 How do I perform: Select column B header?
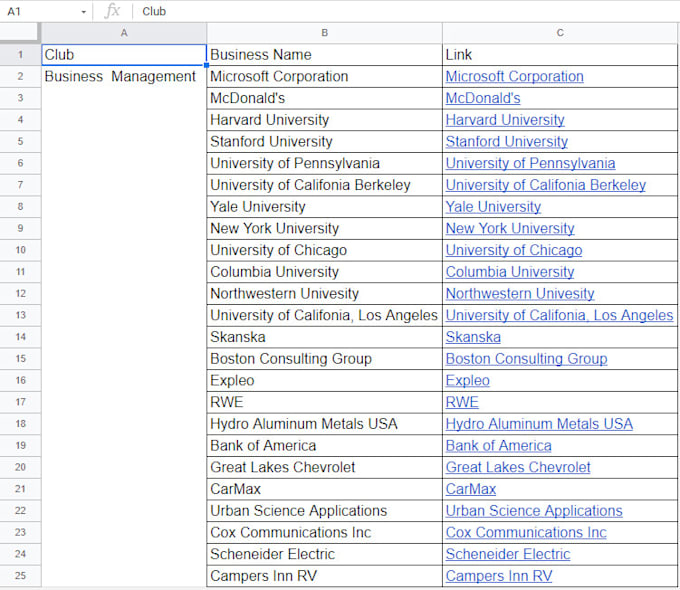324,33
